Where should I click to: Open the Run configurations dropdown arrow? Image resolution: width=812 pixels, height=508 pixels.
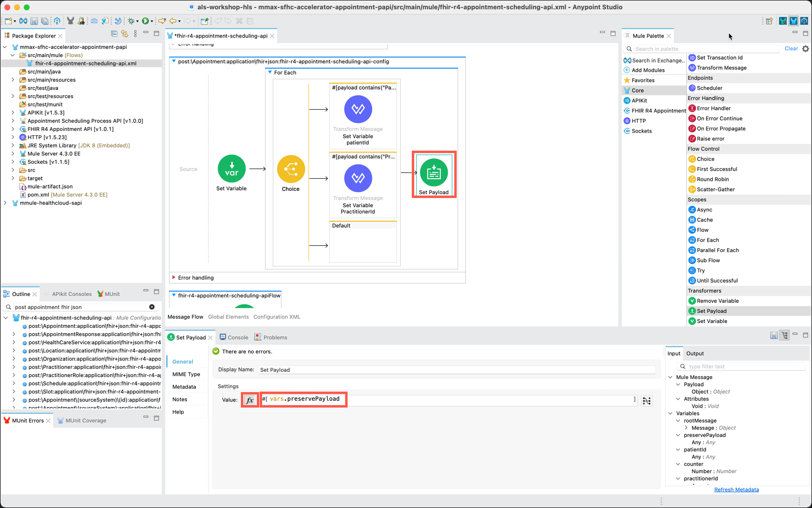[x=152, y=21]
